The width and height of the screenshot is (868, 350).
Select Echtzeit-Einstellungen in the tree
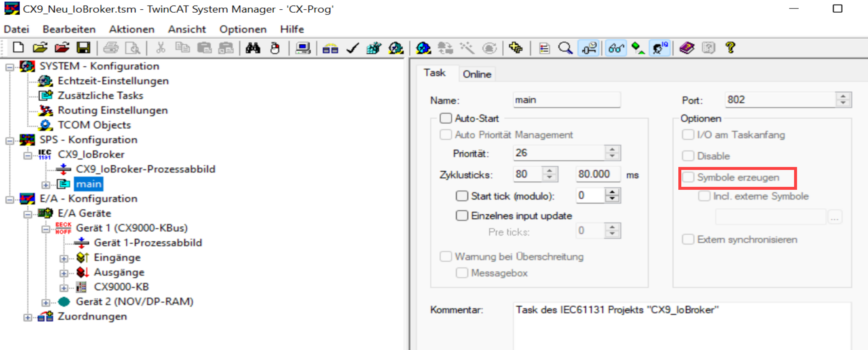[113, 81]
